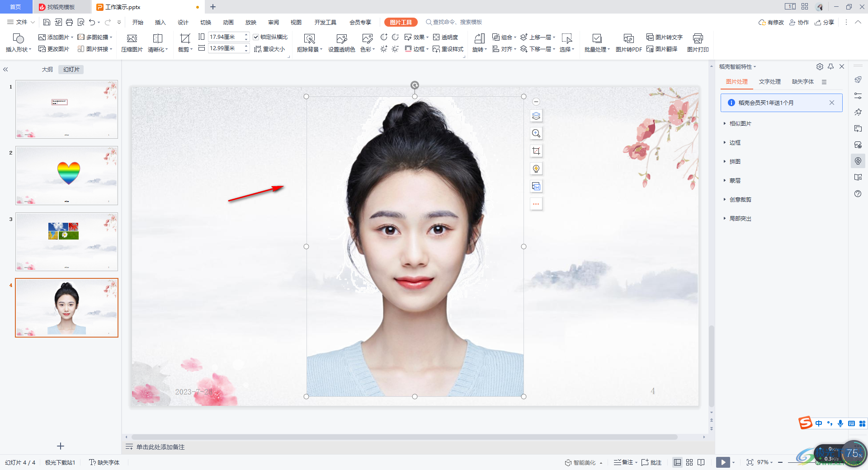Select slide 2 thumbnail with rainbow heart
Viewport: 868px width, 470px height.
point(66,175)
